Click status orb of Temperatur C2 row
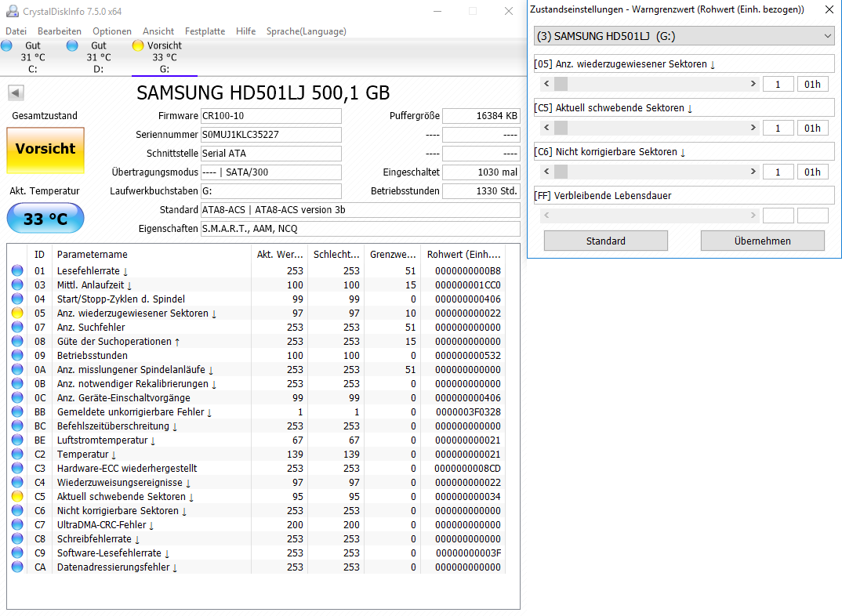 click(x=17, y=454)
